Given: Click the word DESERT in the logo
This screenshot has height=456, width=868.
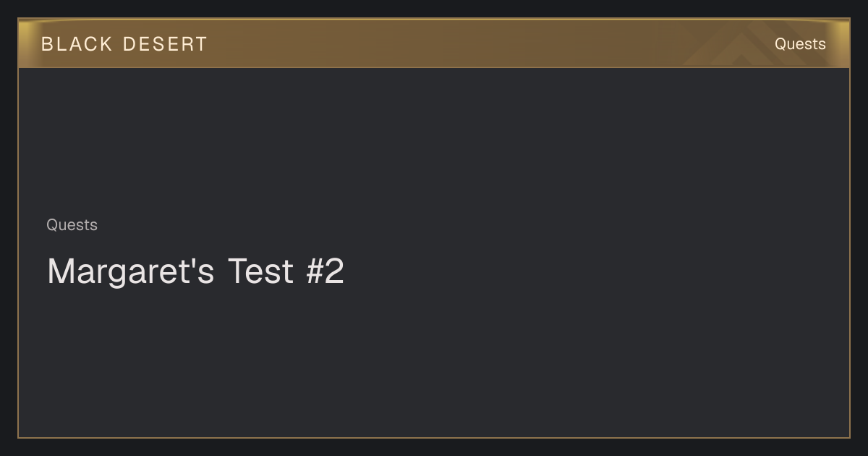Looking at the screenshot, I should [165, 44].
